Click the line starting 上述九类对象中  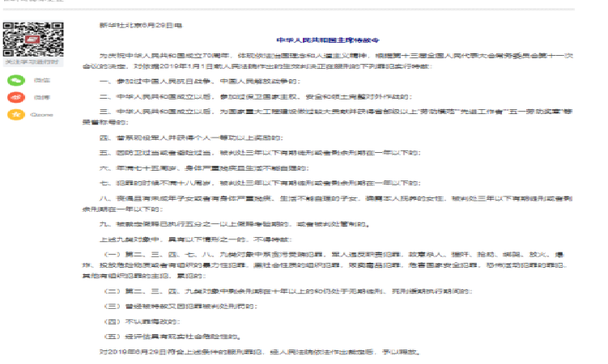pos(195,239)
